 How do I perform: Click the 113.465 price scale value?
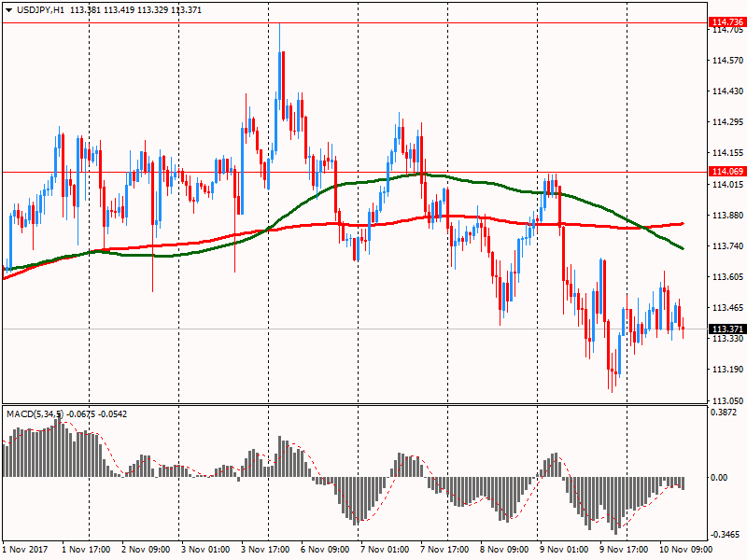point(727,308)
